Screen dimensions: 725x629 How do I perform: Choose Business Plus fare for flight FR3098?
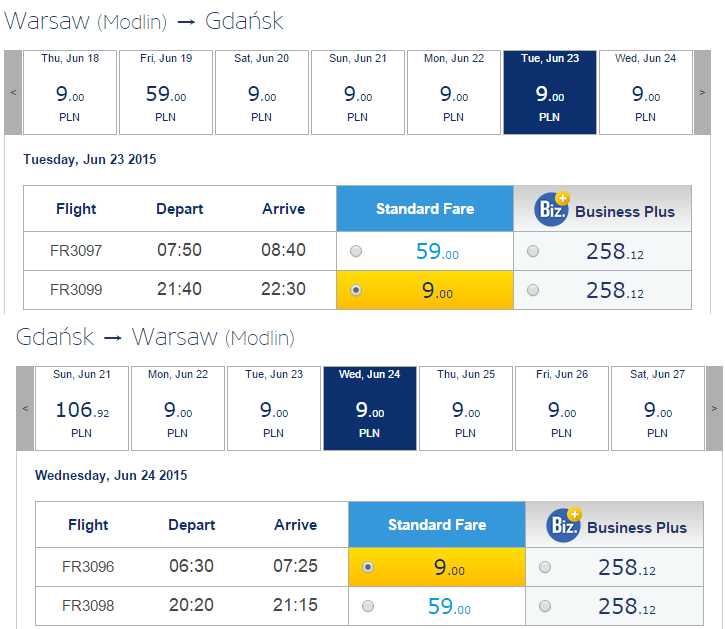545,606
